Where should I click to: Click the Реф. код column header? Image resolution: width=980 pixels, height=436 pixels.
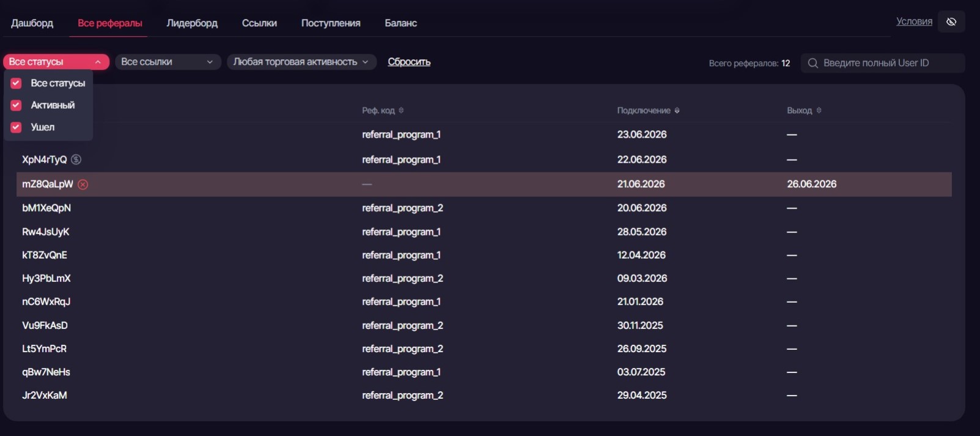(x=378, y=111)
